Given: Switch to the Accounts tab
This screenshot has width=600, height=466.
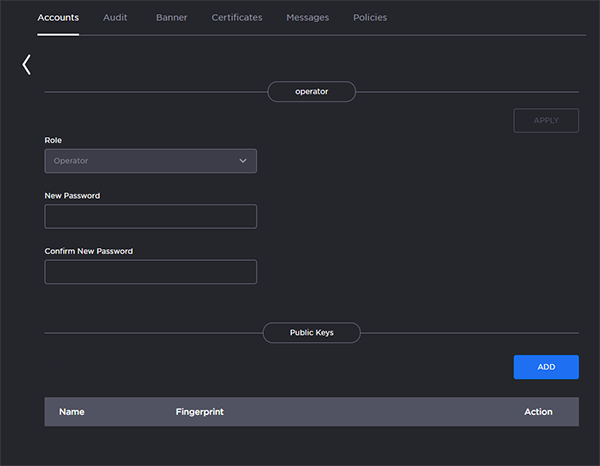Looking at the screenshot, I should 58,18.
